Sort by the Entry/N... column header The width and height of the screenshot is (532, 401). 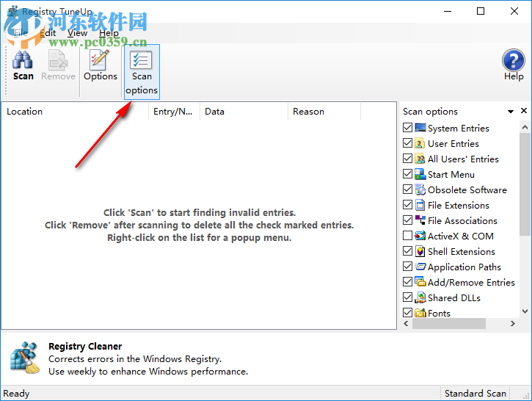pyautogui.click(x=175, y=112)
